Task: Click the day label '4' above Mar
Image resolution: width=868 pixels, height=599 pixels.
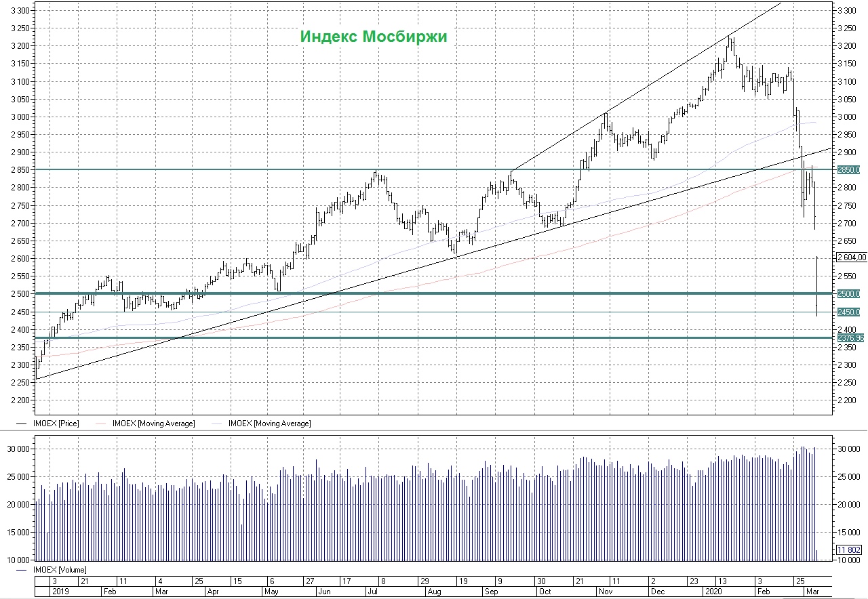Action: point(160,581)
